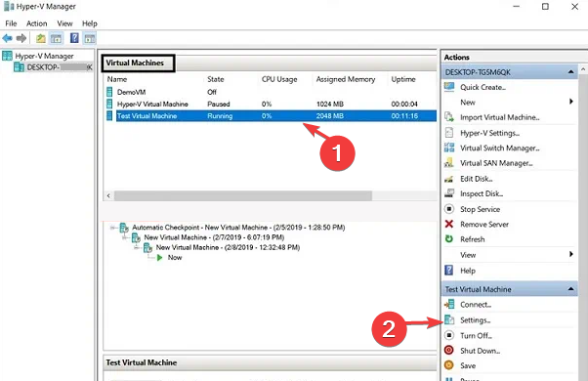Screen dimensions: 588x381
Task: Collapse the Automatic Checkpoint tree node
Action: (112, 228)
